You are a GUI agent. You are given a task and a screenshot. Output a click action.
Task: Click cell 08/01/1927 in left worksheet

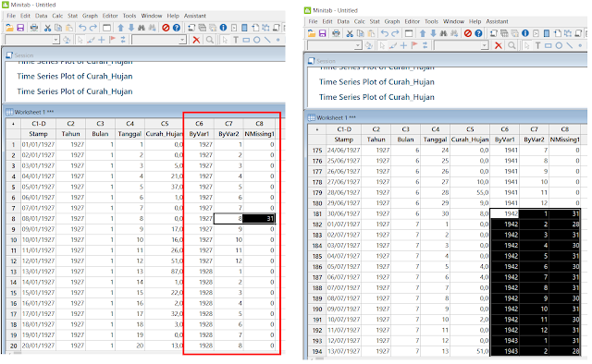tap(39, 219)
